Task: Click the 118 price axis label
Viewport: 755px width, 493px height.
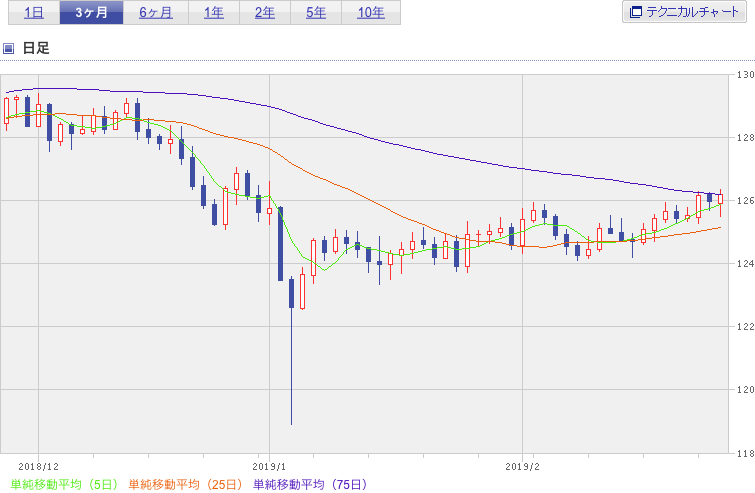Action: coord(745,453)
